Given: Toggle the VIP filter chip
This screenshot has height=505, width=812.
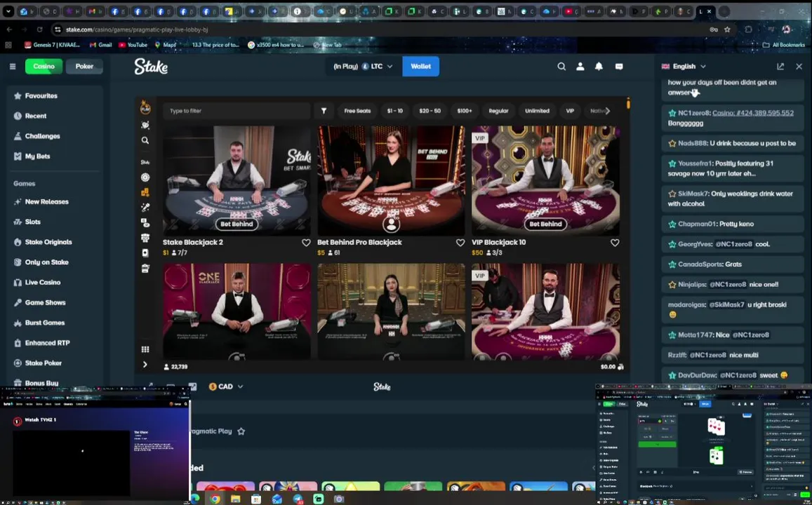Looking at the screenshot, I should tap(570, 111).
